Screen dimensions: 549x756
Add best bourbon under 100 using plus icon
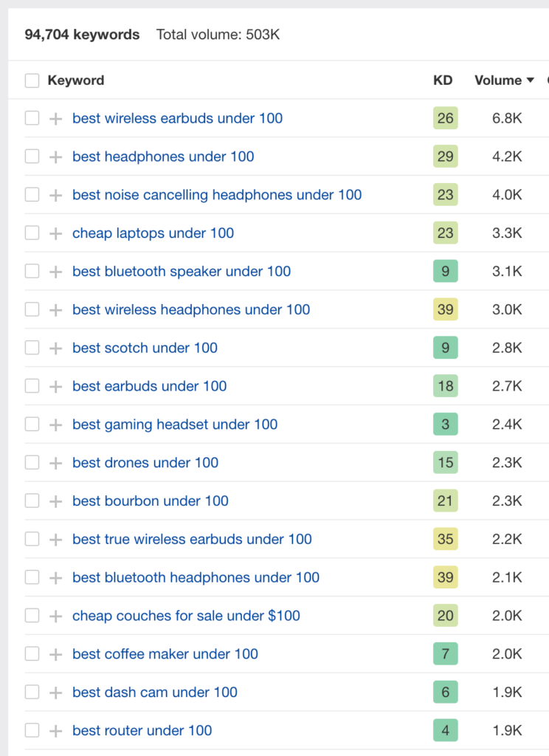click(56, 501)
